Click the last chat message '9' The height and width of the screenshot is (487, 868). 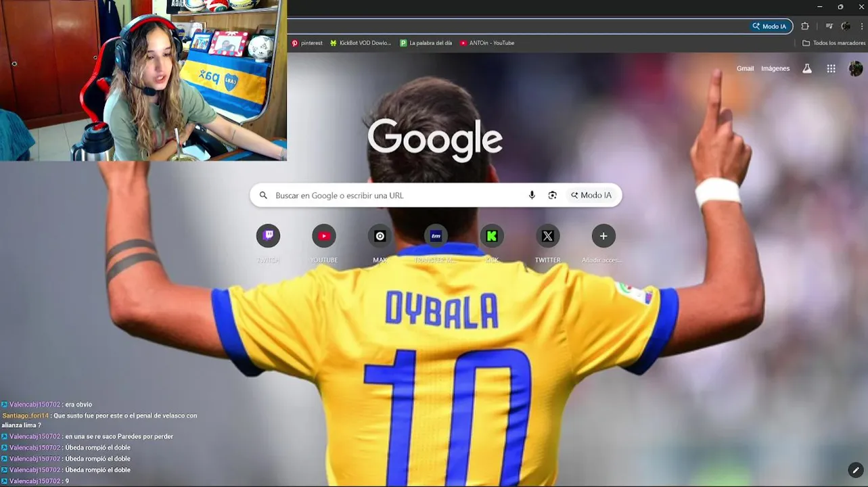(x=67, y=481)
